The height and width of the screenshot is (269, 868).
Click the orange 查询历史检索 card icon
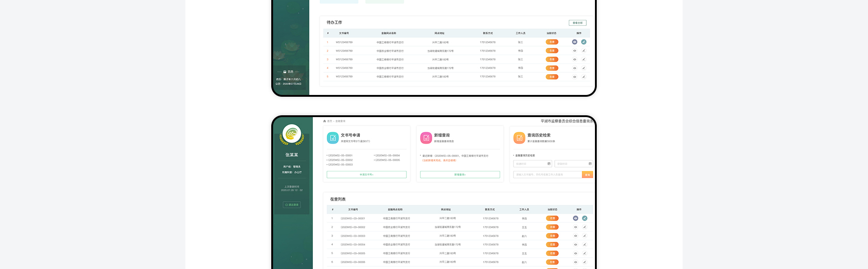(x=519, y=138)
